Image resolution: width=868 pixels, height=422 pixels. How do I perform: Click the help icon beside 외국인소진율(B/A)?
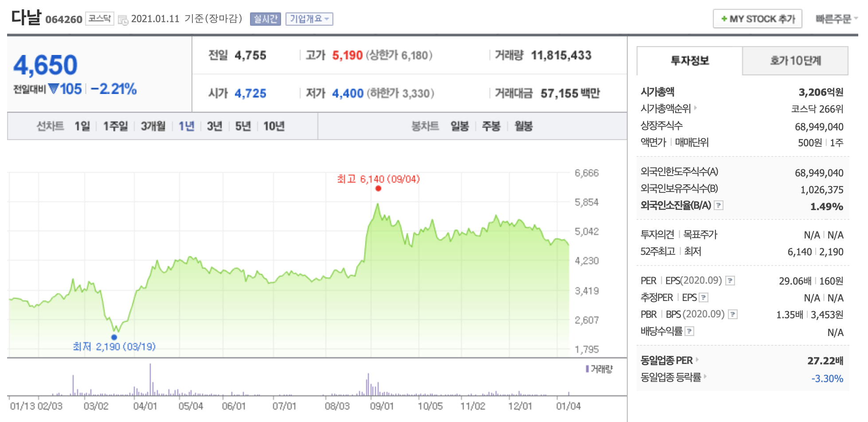[x=719, y=205]
